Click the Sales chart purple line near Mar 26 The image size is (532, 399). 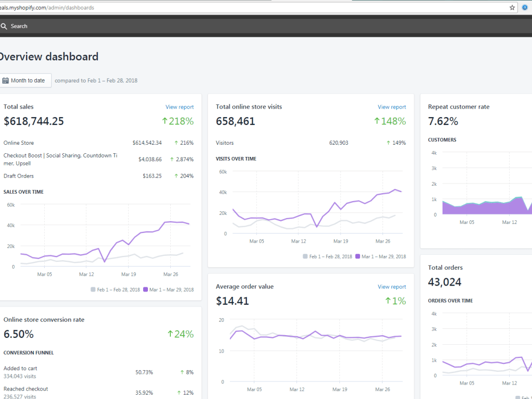(171, 221)
